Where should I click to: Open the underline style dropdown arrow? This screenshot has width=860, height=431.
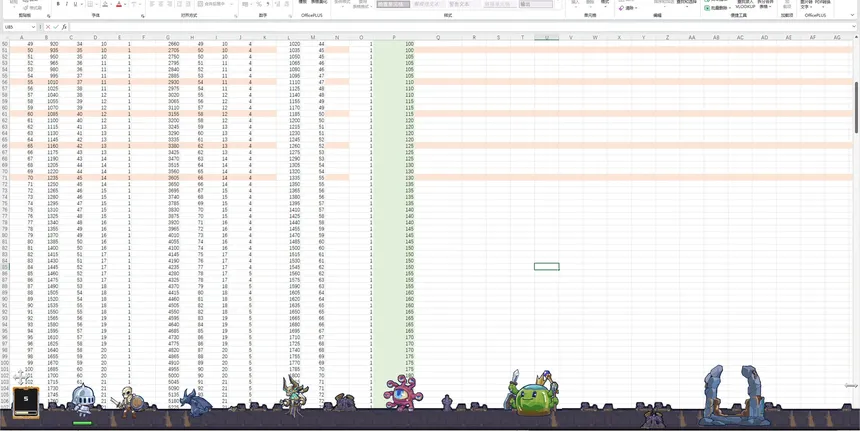click(82, 4)
